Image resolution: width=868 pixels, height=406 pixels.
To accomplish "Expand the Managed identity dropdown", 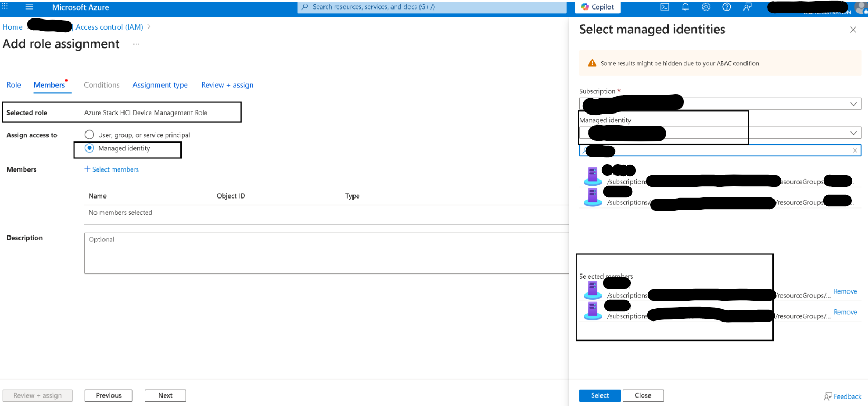I will click(853, 133).
